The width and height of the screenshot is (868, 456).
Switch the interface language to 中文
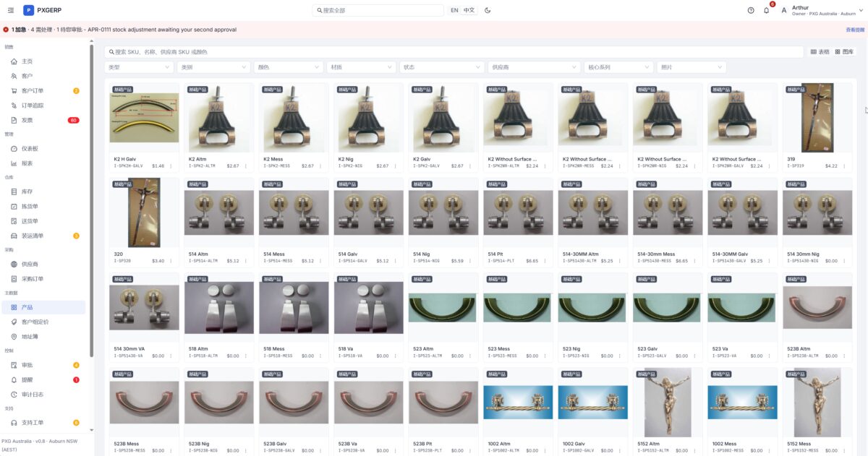[469, 10]
